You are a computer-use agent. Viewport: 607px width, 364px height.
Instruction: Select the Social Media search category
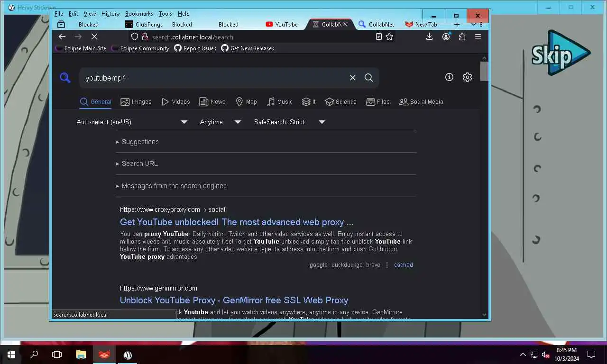pos(421,101)
